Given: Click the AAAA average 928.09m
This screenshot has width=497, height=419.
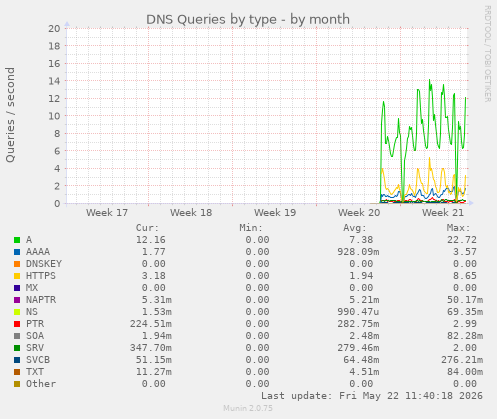Looking at the screenshot, I should pos(358,252).
